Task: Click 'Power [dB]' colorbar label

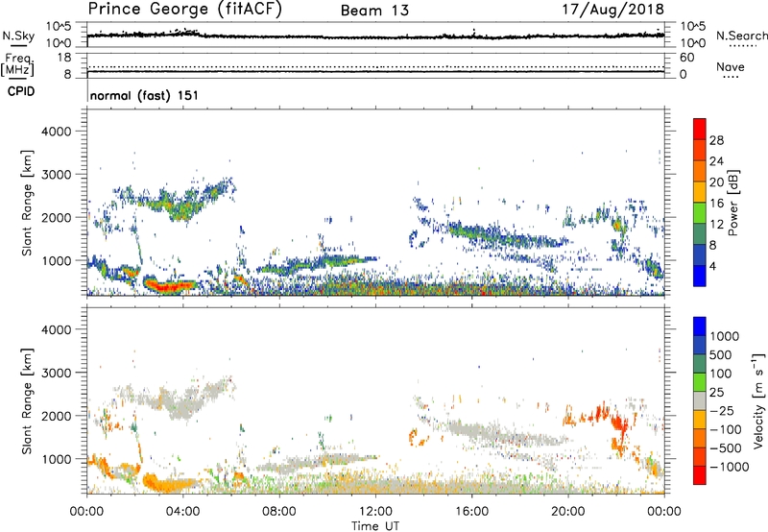Action: click(732, 203)
